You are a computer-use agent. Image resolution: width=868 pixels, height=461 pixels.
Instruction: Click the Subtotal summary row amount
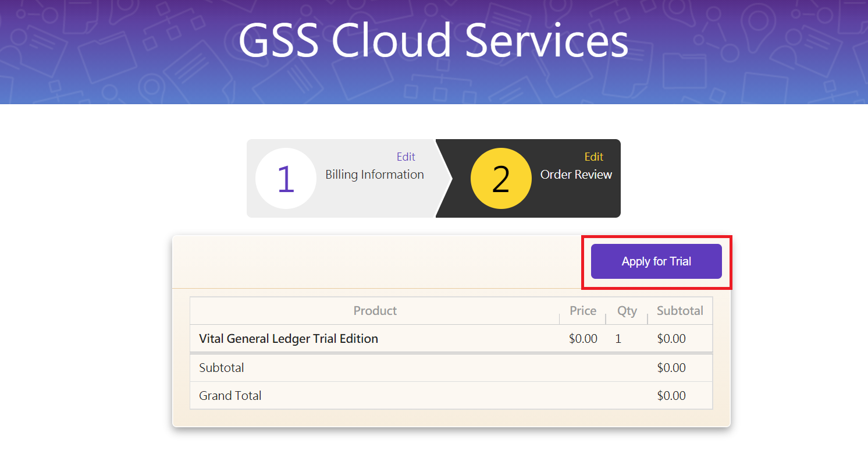[x=671, y=368]
